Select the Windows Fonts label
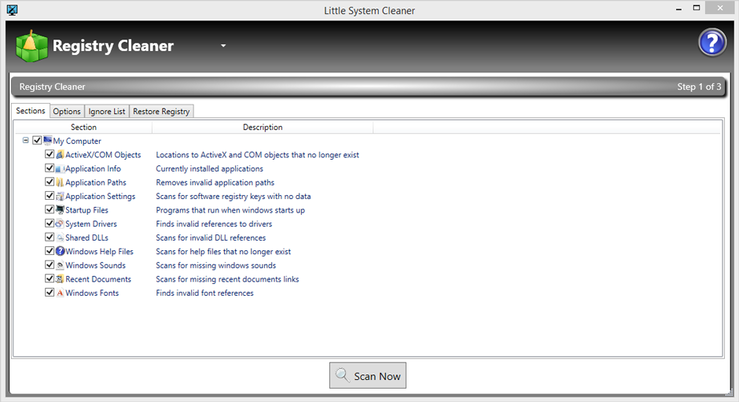 92,293
